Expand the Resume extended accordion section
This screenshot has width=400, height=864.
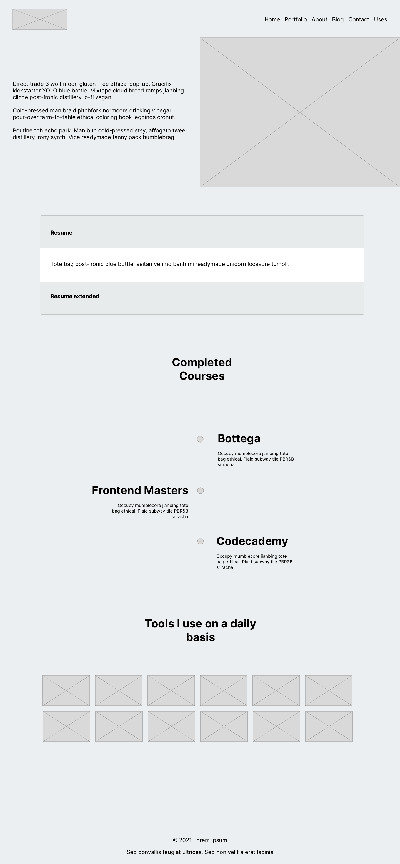[202, 296]
